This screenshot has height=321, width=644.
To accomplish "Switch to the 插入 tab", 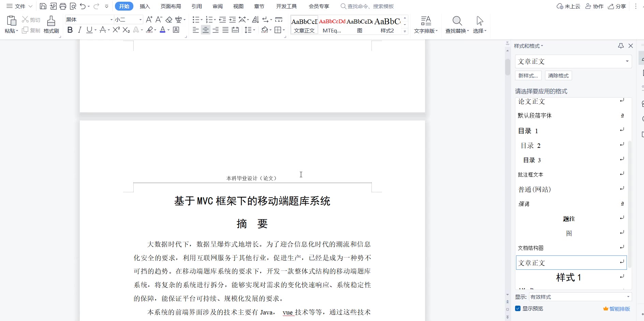I will 145,6.
